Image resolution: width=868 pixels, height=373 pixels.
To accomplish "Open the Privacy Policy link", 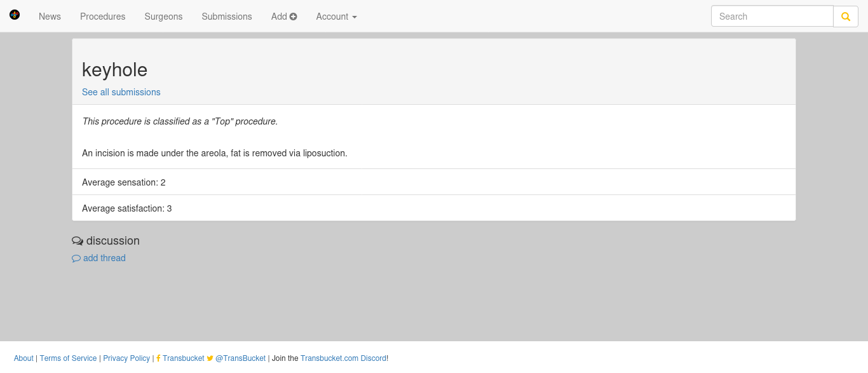I will click(x=126, y=358).
